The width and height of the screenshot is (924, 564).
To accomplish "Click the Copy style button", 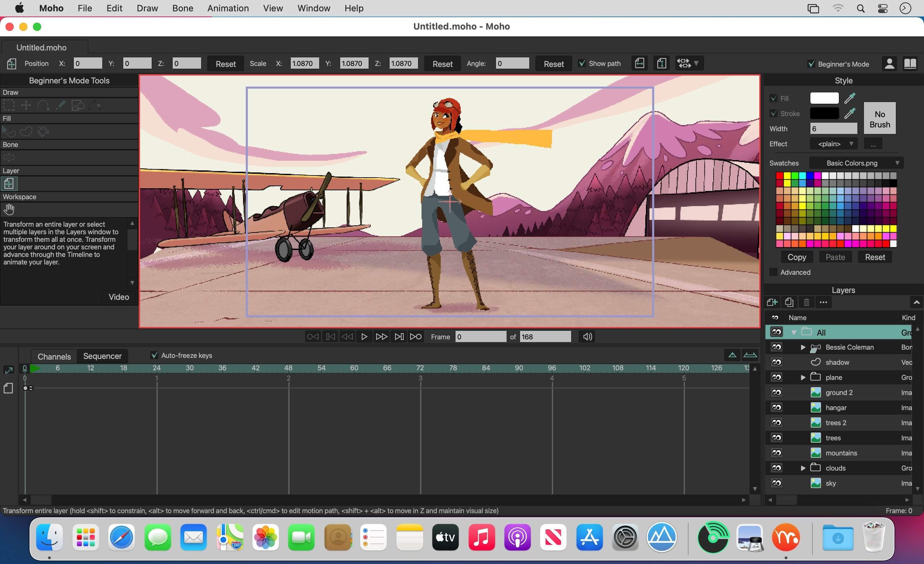I will click(797, 257).
